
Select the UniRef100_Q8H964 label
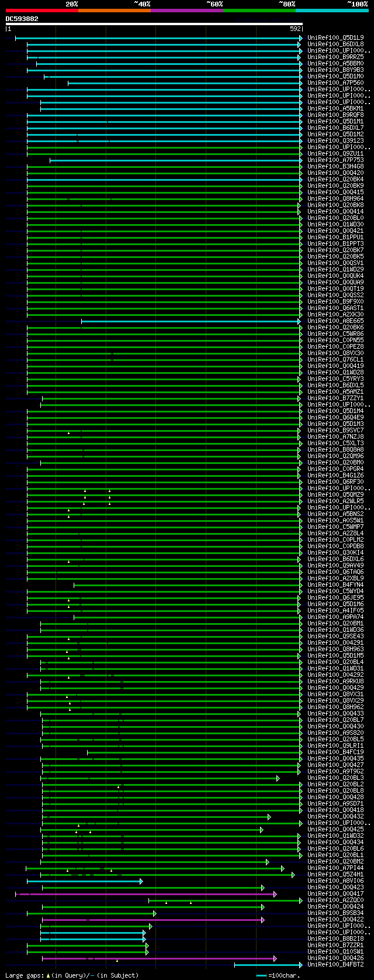[335, 198]
